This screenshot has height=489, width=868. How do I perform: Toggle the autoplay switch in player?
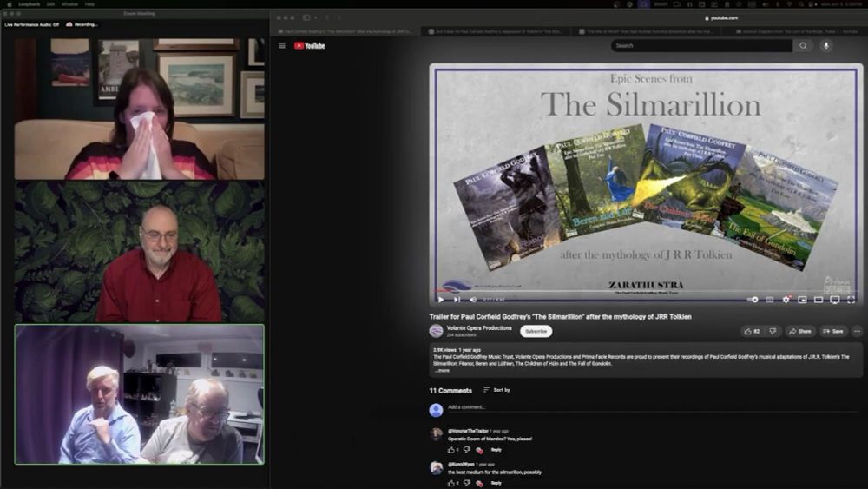[753, 300]
